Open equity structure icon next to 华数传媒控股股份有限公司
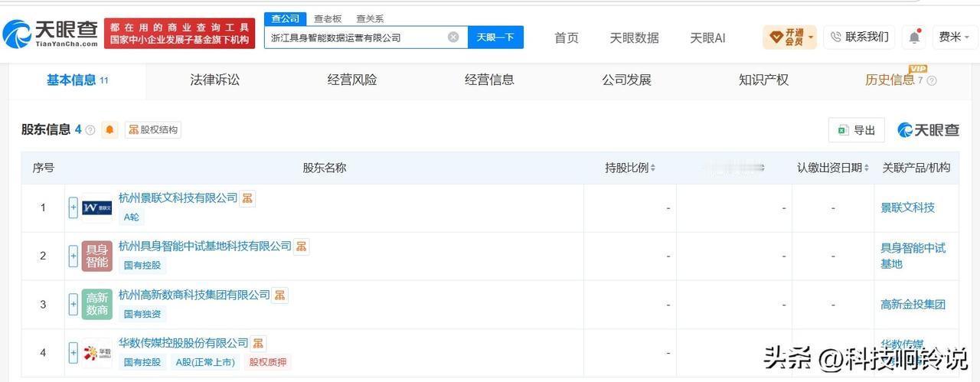The image size is (980, 382). (258, 343)
